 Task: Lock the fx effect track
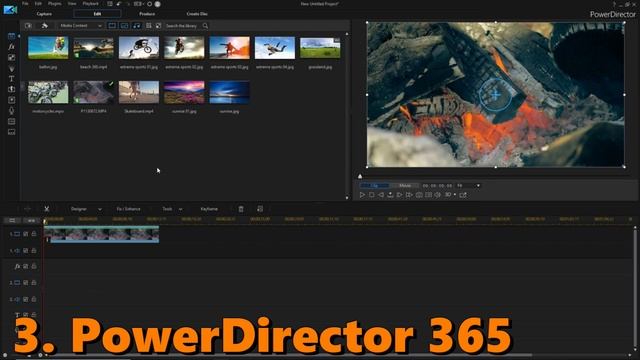pyautogui.click(x=34, y=266)
